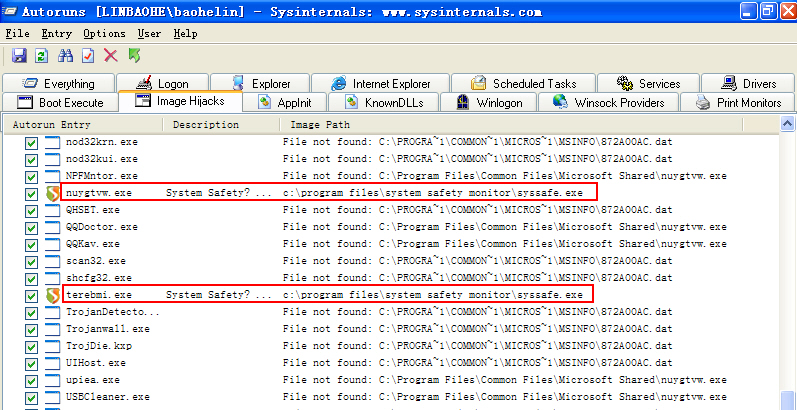Sort by the Image Path column header
The height and width of the screenshot is (410, 797).
click(x=511, y=124)
